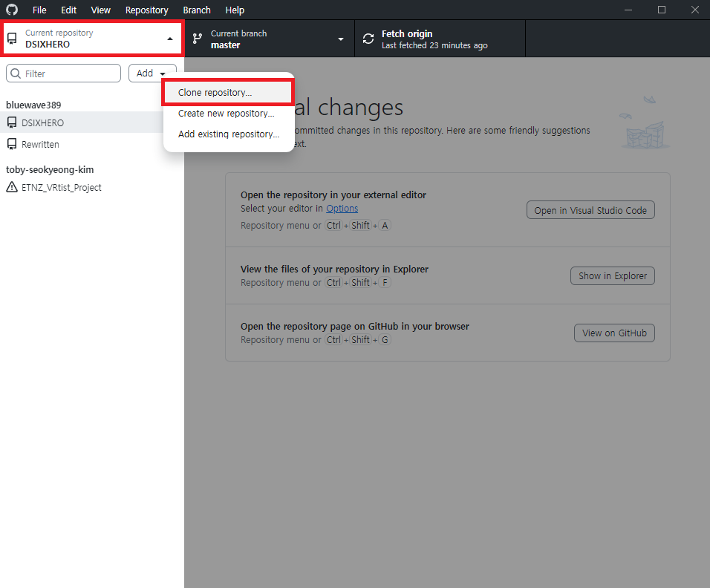
Task: Click the bluewave389 group header
Action: click(x=33, y=105)
